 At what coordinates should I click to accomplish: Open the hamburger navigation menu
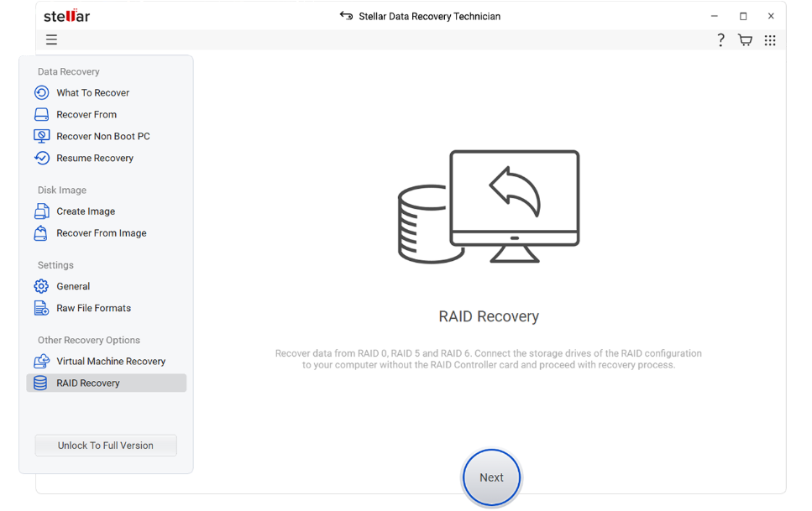[x=51, y=39]
